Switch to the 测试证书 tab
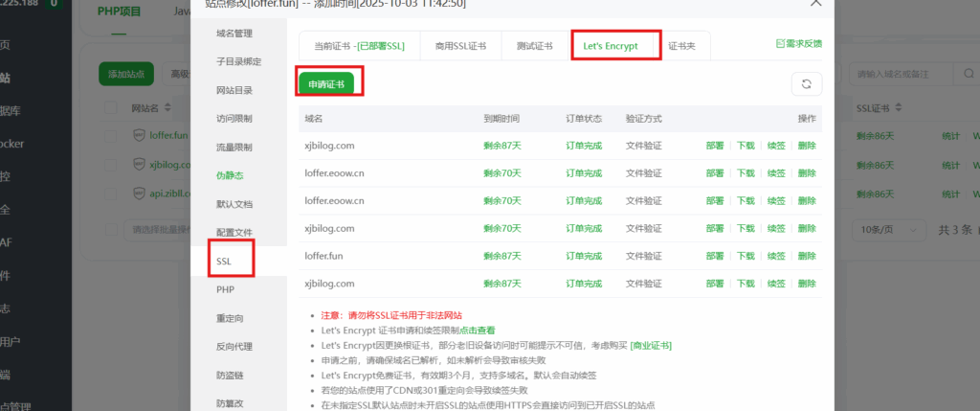 [534, 46]
